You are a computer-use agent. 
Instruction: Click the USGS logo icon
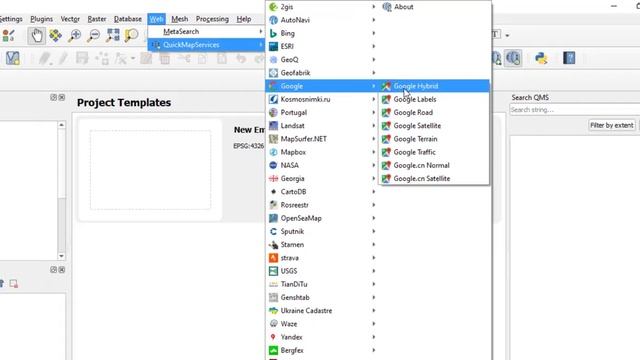click(273, 271)
